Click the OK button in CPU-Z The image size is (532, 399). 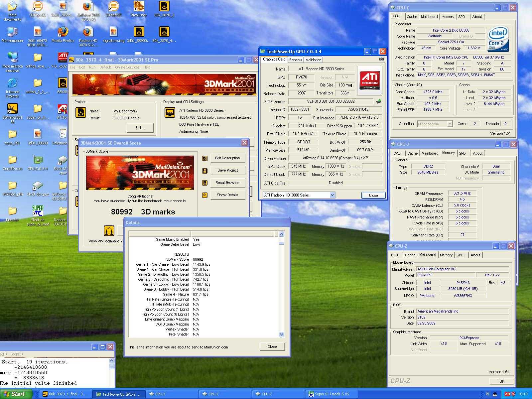point(501,381)
